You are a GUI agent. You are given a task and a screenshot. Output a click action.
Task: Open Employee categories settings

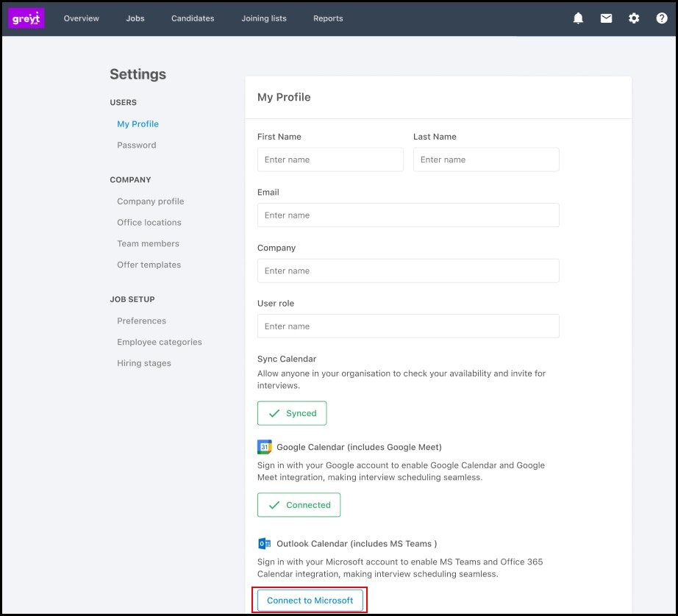(160, 342)
